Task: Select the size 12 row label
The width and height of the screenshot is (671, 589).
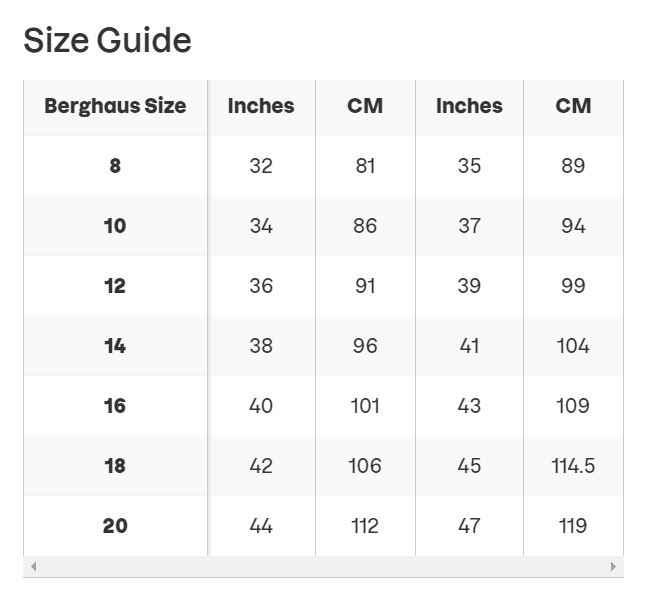Action: (x=115, y=286)
